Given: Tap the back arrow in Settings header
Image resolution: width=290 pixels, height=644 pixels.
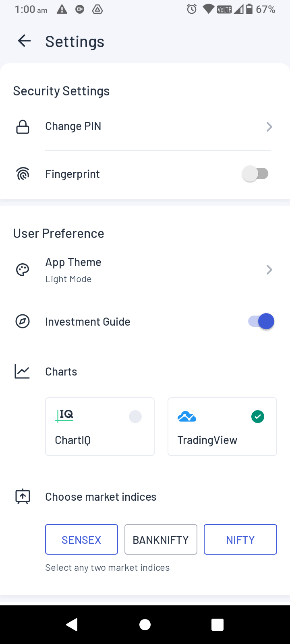Looking at the screenshot, I should tap(24, 41).
